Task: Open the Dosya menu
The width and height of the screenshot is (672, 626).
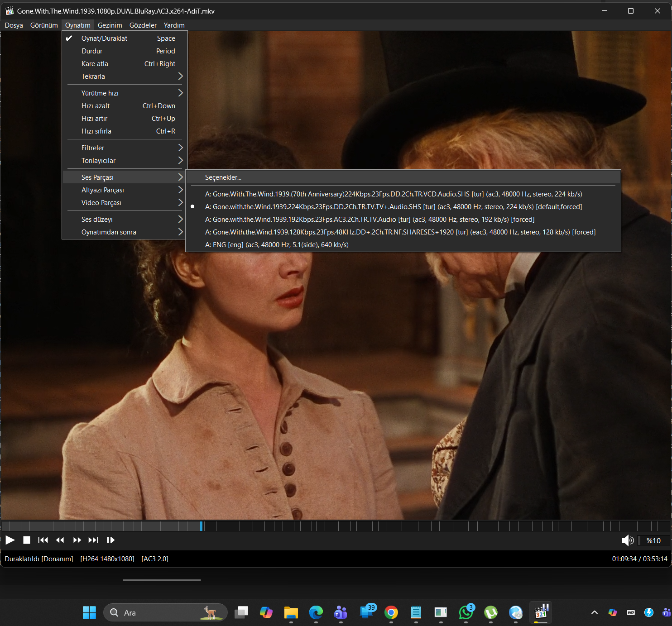Action: (x=14, y=25)
